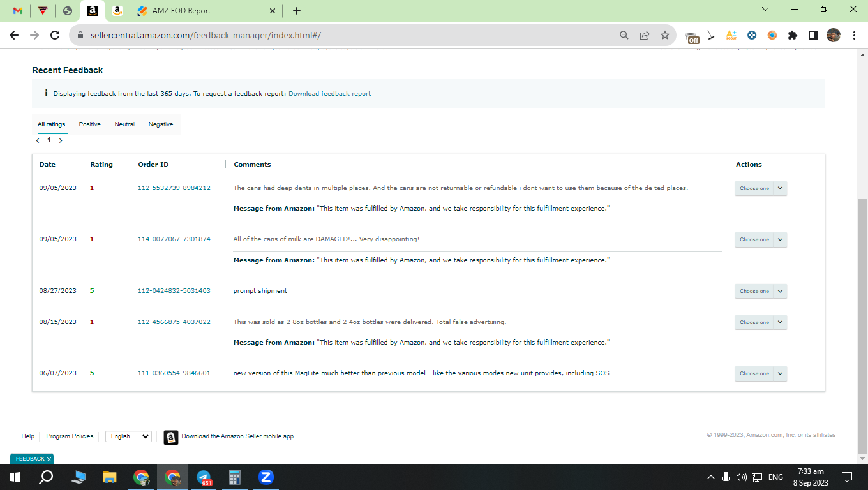
Task: Open Chrome's three-dot menu
Action: [854, 35]
